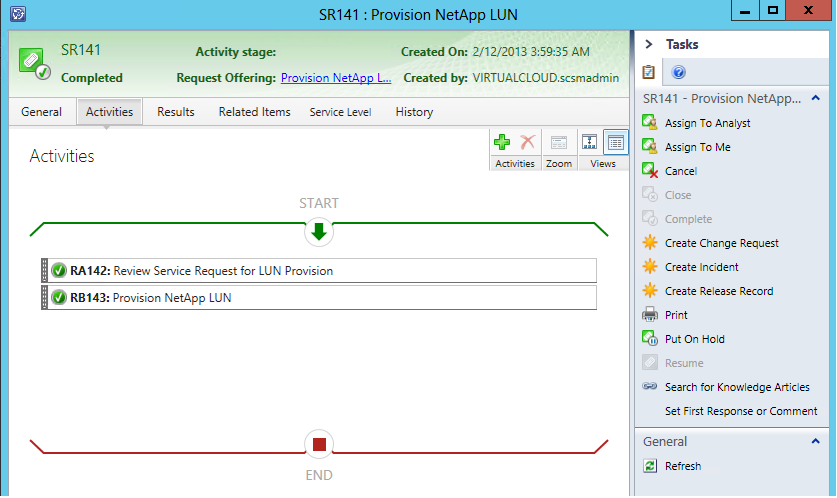Click the Create Release Record star icon
Viewport: 837px width, 498px height.
[x=650, y=291]
